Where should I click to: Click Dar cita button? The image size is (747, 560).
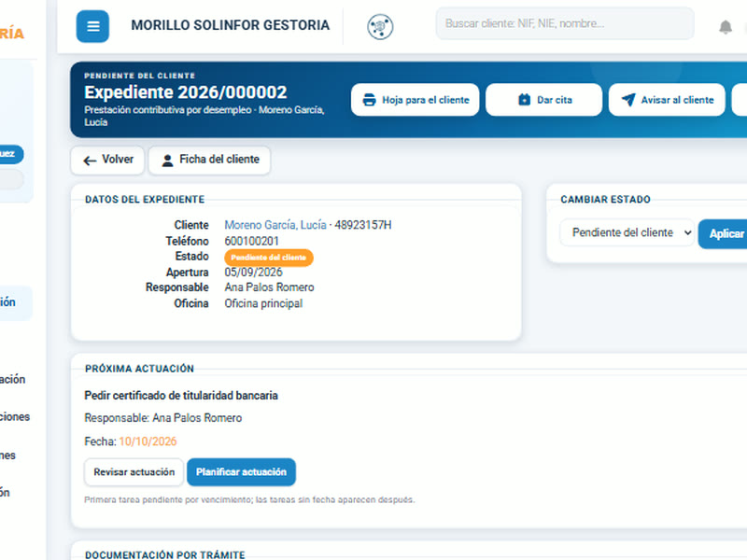click(x=543, y=100)
